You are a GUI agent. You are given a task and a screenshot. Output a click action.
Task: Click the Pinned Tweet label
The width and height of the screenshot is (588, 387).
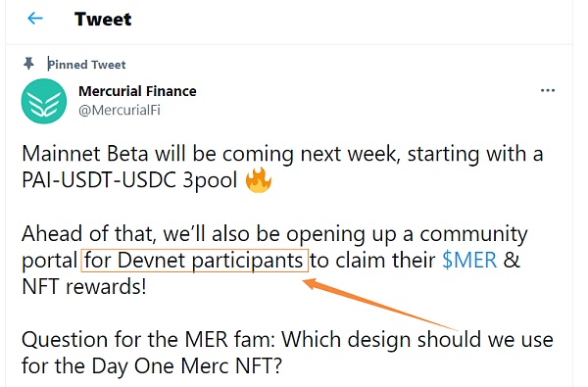[x=86, y=65]
